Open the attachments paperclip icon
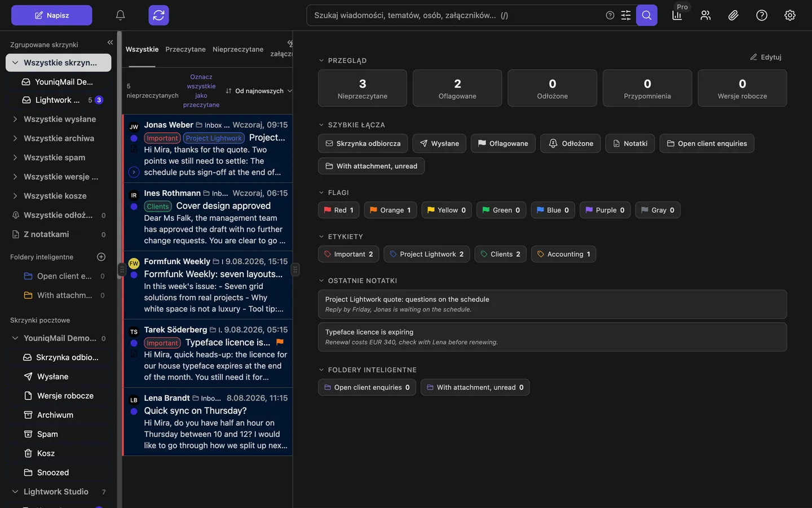 [x=733, y=15]
